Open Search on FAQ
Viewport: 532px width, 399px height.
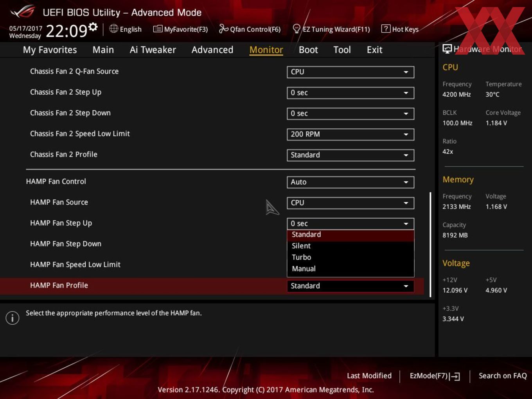pyautogui.click(x=503, y=376)
